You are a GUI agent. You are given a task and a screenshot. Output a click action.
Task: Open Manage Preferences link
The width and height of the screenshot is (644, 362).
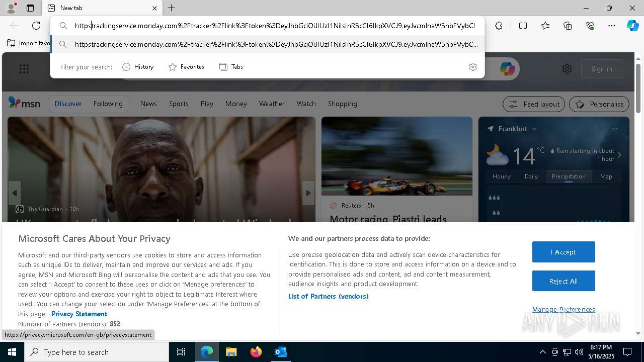coord(563,309)
